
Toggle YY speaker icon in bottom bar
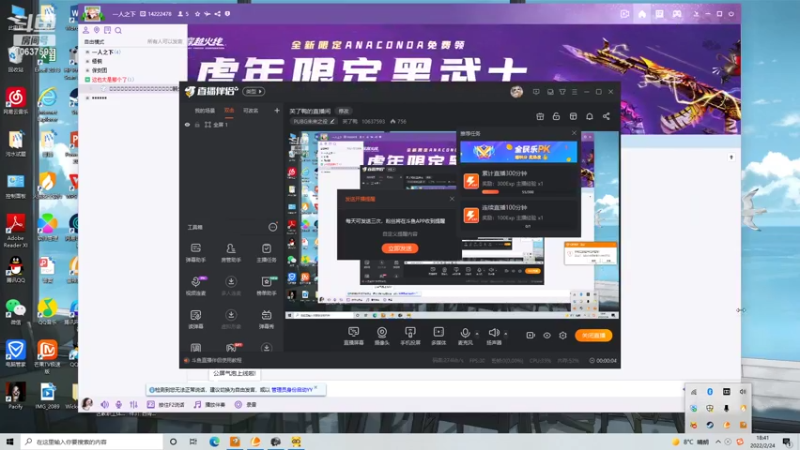pyautogui.click(x=105, y=404)
